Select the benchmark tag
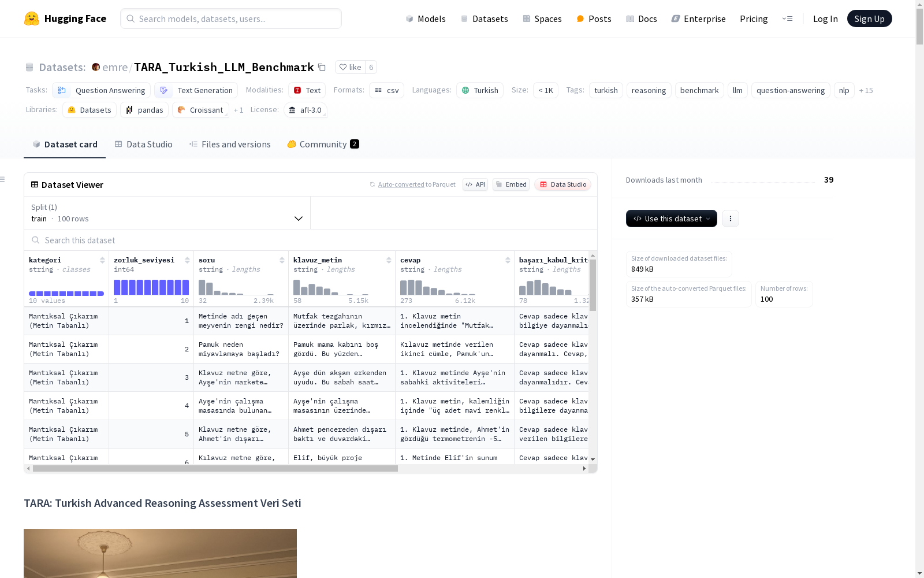 tap(699, 90)
